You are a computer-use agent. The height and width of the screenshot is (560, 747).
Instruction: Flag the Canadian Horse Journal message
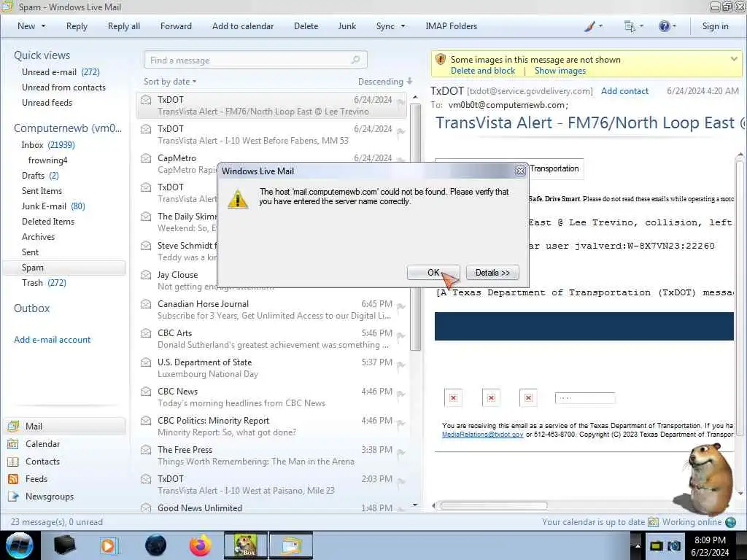400,307
